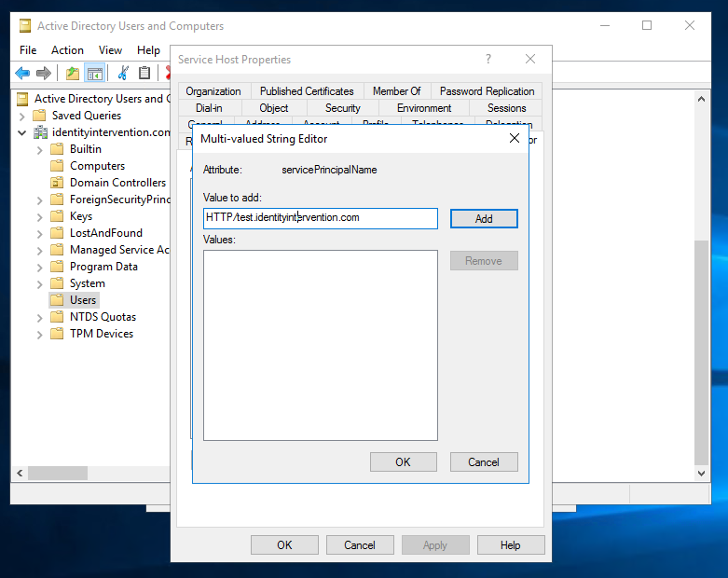This screenshot has width=728, height=578.
Task: Switch to the Member Of tab
Action: 396,91
